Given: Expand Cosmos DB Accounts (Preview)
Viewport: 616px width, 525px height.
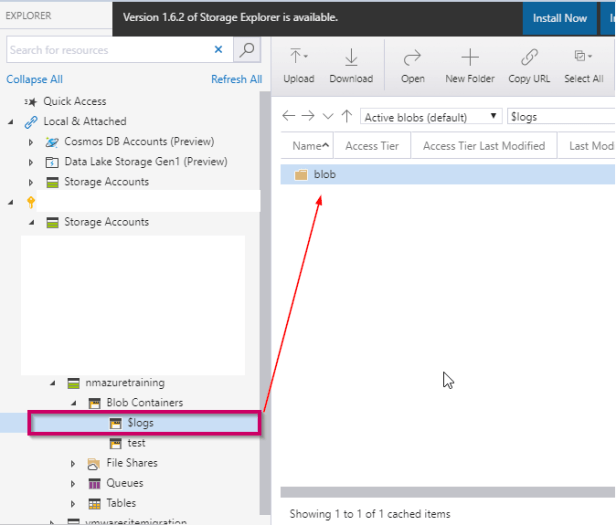Looking at the screenshot, I should click(31, 142).
